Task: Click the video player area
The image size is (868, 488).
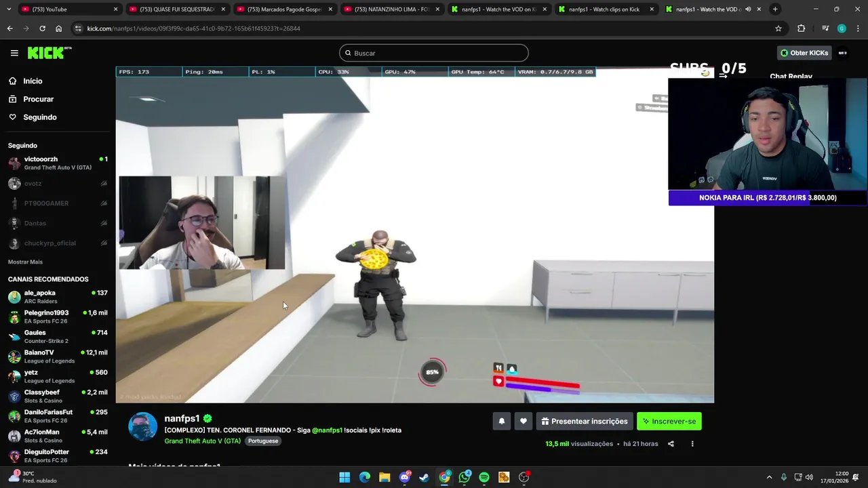Action: click(x=414, y=235)
